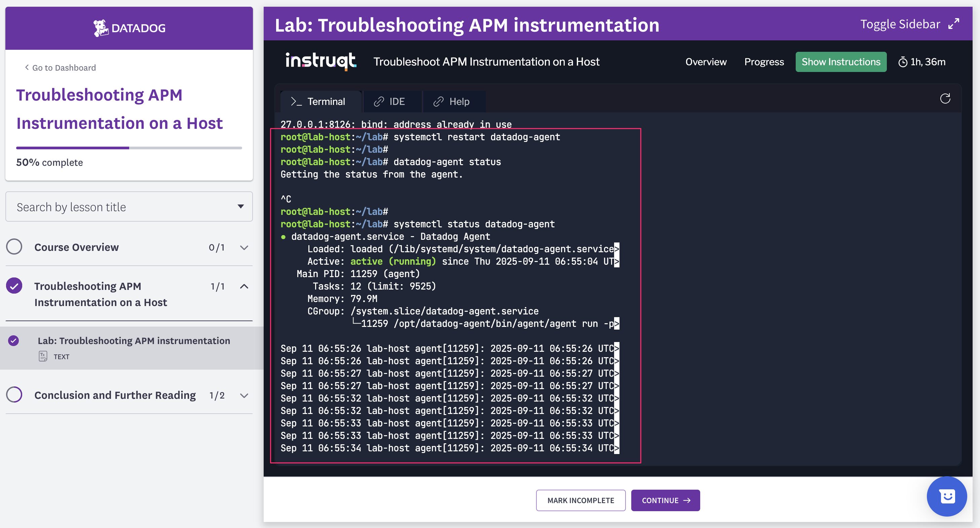Click the 'Troubleshoot APM Instrumentation on a Host' track title
This screenshot has width=980, height=528.
tap(486, 62)
